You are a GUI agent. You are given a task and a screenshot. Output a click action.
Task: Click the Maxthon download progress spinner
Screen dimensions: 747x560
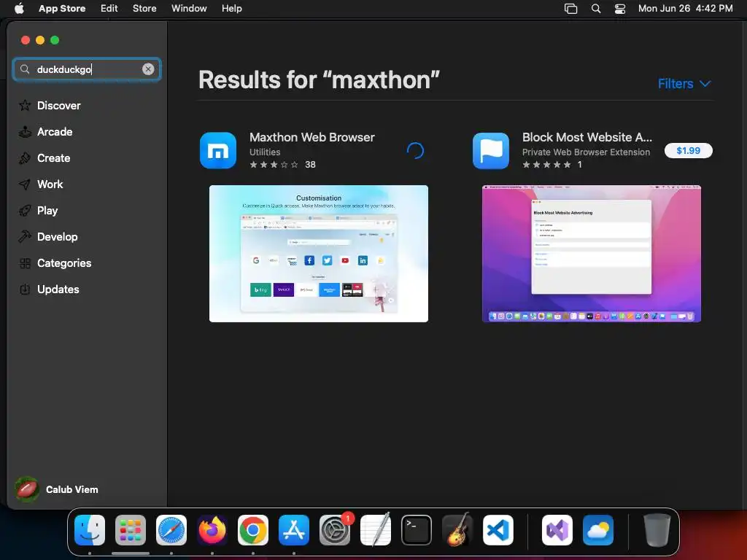tap(415, 150)
